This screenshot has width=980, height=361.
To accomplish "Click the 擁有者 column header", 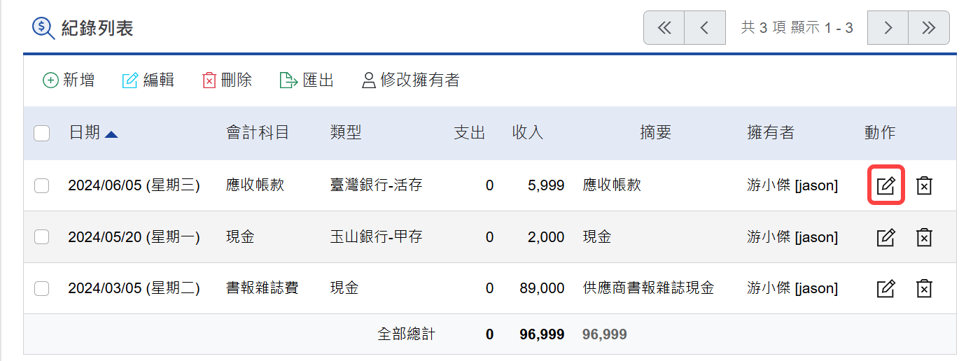I will (x=771, y=133).
